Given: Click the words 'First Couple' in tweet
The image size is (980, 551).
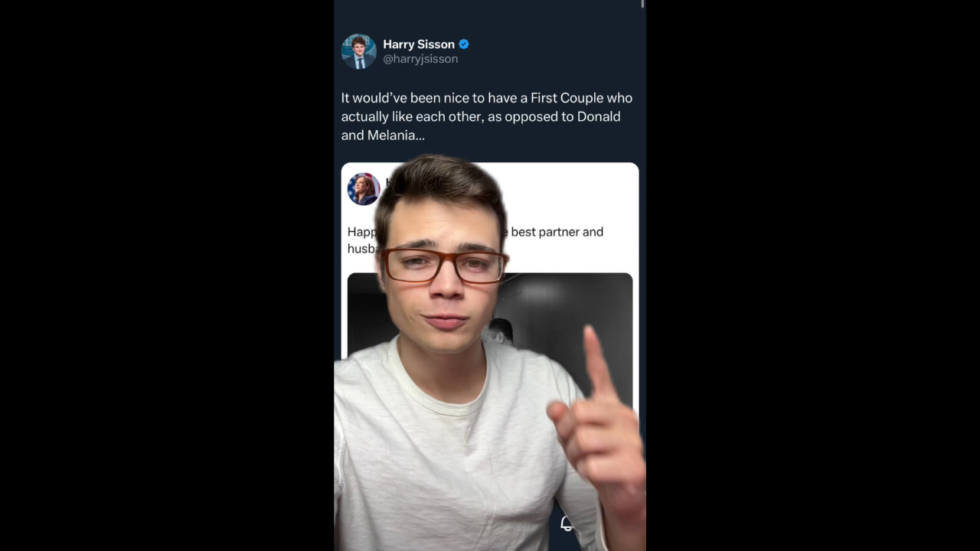Looking at the screenshot, I should coord(567,98).
